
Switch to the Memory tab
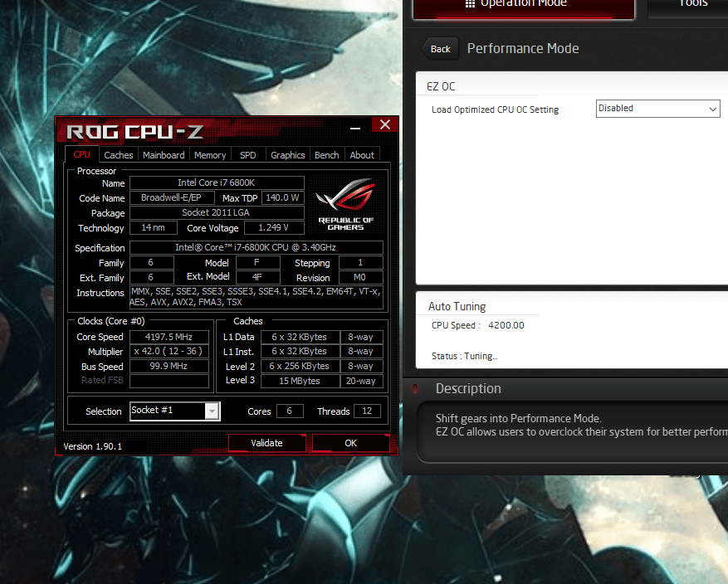coord(210,155)
